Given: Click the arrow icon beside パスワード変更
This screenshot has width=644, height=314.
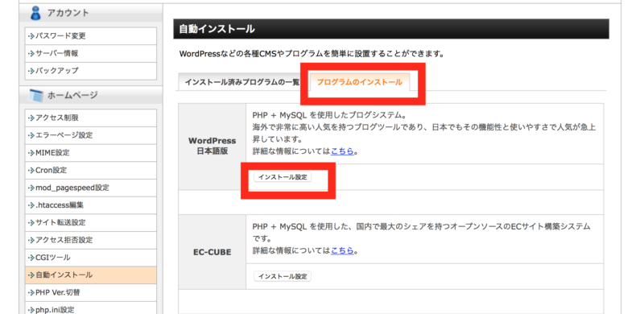Looking at the screenshot, I should tap(31, 36).
